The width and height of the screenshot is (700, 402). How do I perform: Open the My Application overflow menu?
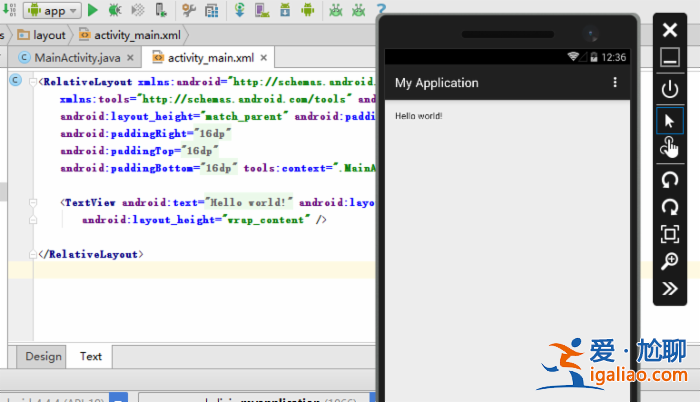615,83
